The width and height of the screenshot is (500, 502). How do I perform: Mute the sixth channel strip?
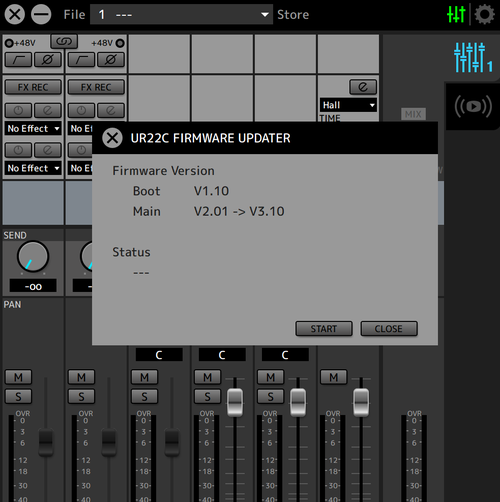333,377
